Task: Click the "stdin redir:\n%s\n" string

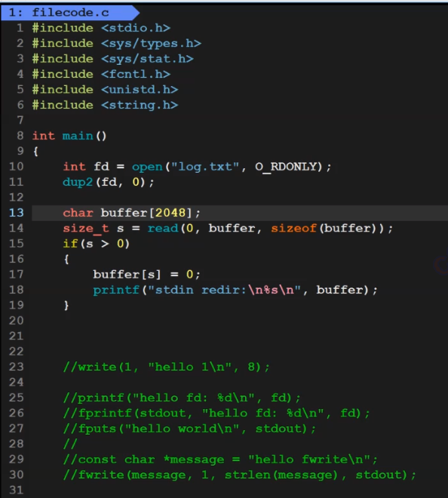Action: [224, 290]
